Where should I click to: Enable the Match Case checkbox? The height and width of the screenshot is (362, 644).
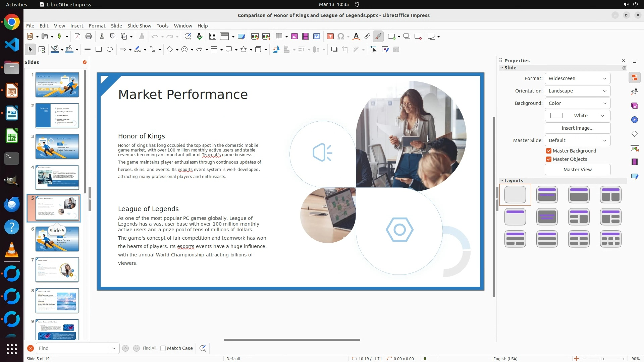click(163, 348)
